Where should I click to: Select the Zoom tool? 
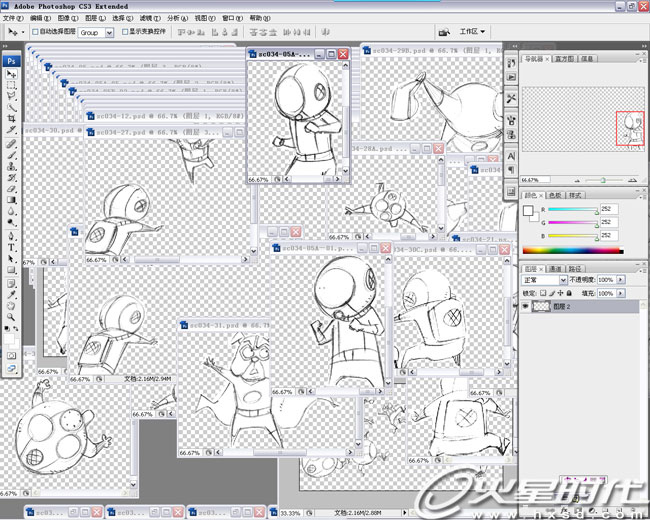click(x=11, y=317)
